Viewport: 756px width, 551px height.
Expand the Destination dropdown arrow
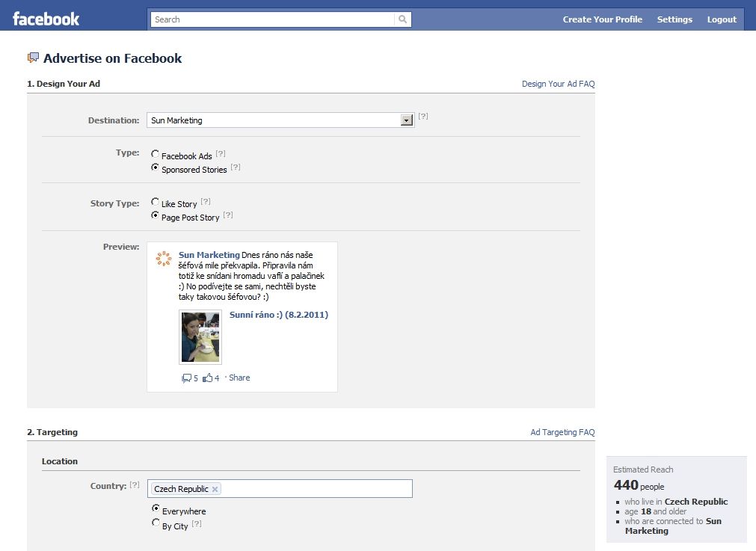click(407, 120)
